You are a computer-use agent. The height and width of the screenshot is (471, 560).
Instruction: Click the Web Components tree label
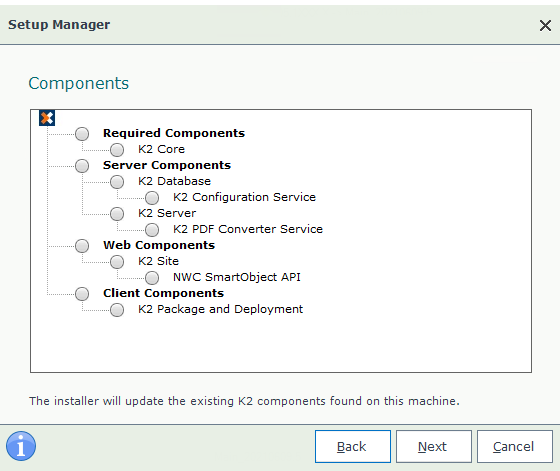(159, 245)
